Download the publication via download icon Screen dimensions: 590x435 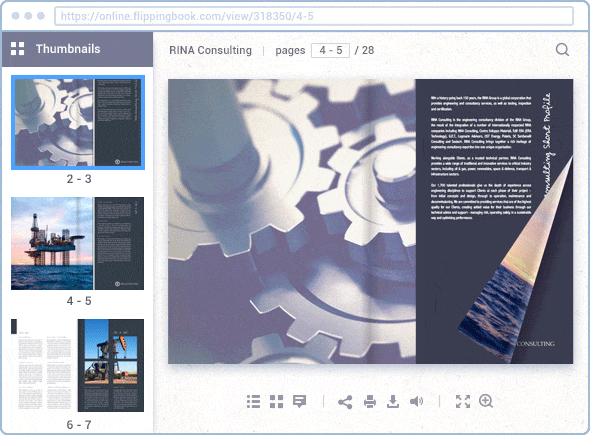(x=393, y=402)
